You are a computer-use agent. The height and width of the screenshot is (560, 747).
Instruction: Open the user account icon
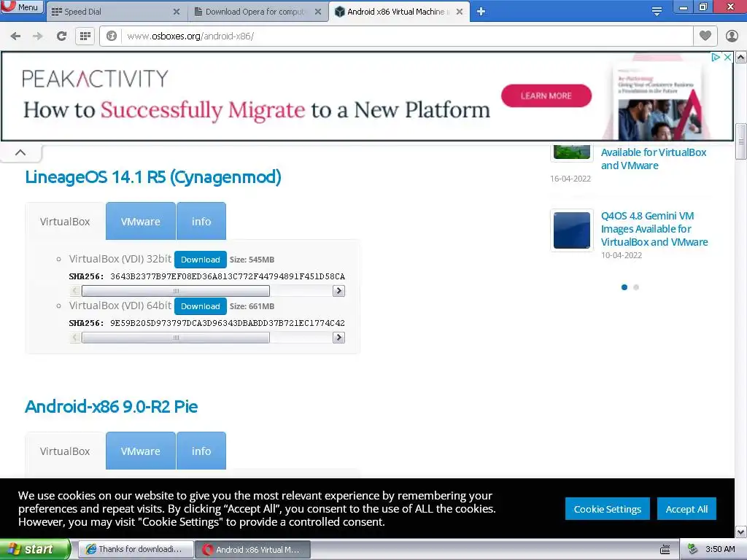point(732,36)
